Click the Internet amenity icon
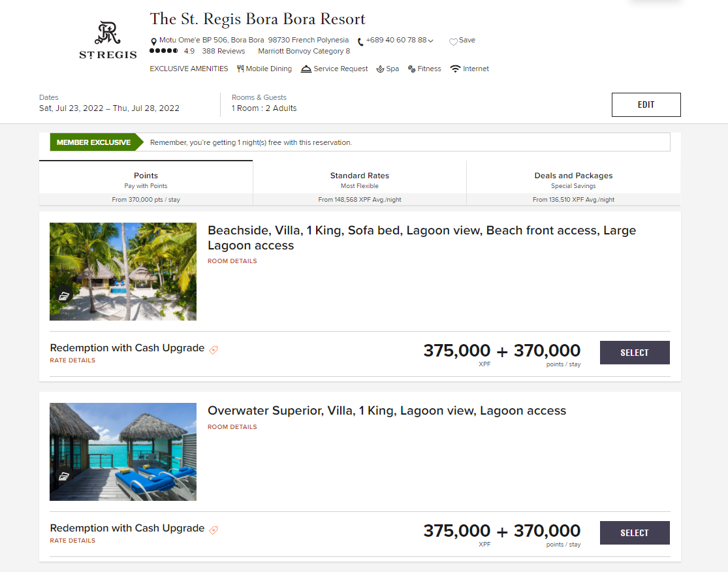This screenshot has width=728, height=572. tap(455, 69)
